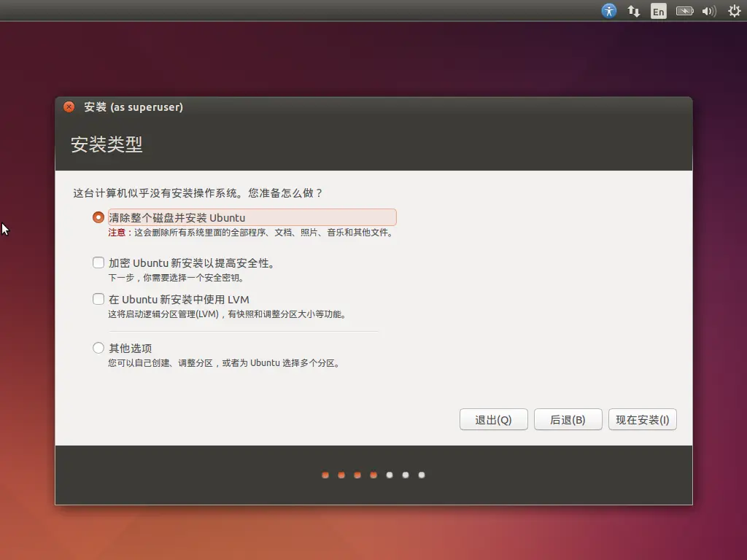
Task: Click the 注意 warning text about deleting files
Action: (250, 233)
